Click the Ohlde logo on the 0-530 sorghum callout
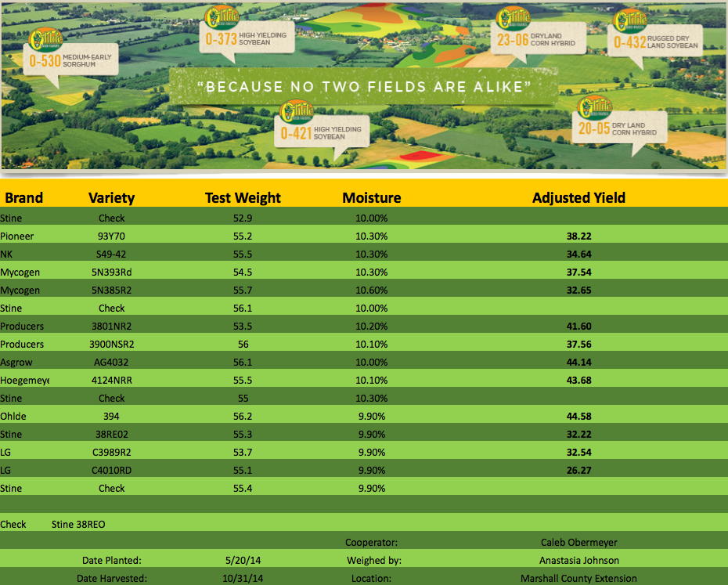 point(42,39)
